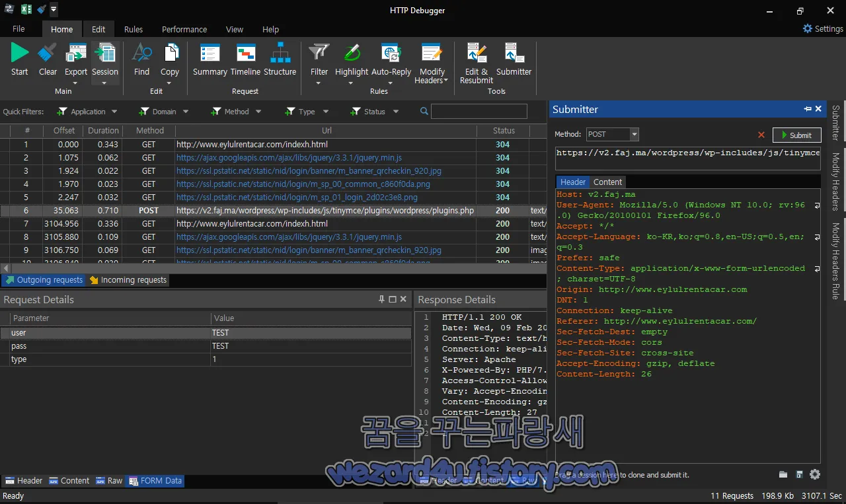This screenshot has height=504, width=846.
Task: Sort by the Duration column header
Action: coord(103,131)
